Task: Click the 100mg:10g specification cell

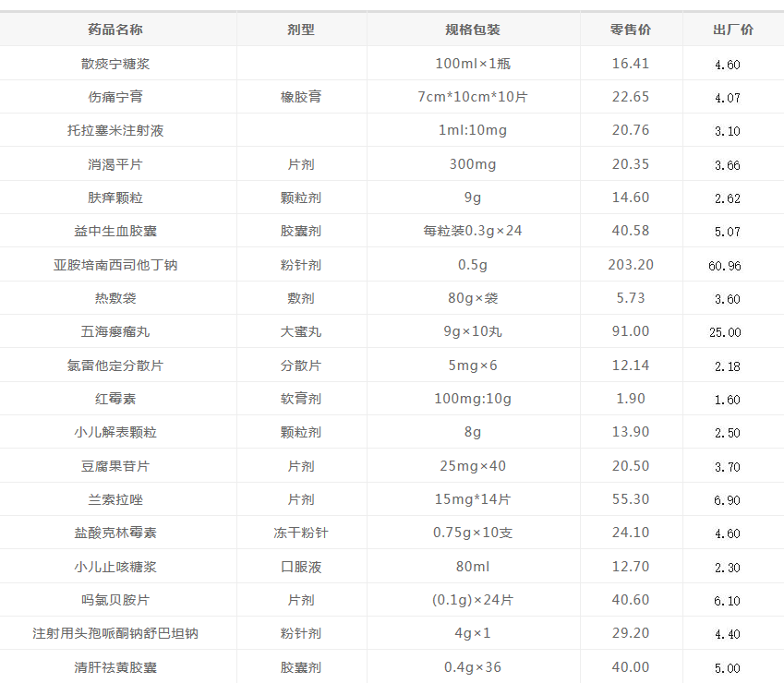Action: [473, 398]
